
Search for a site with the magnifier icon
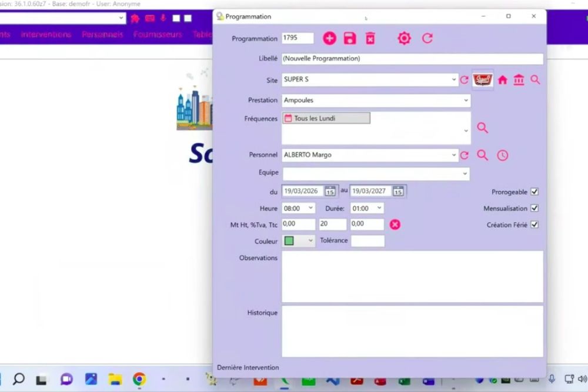click(x=535, y=79)
